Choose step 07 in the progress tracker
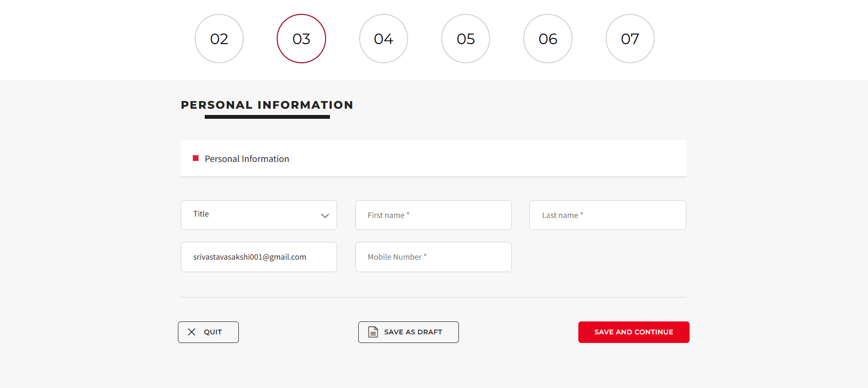Screen dimensions: 868x388 click(x=630, y=38)
